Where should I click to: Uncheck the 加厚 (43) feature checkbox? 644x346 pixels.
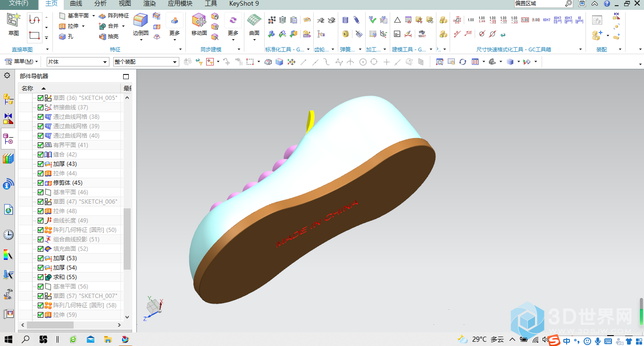[x=40, y=164]
